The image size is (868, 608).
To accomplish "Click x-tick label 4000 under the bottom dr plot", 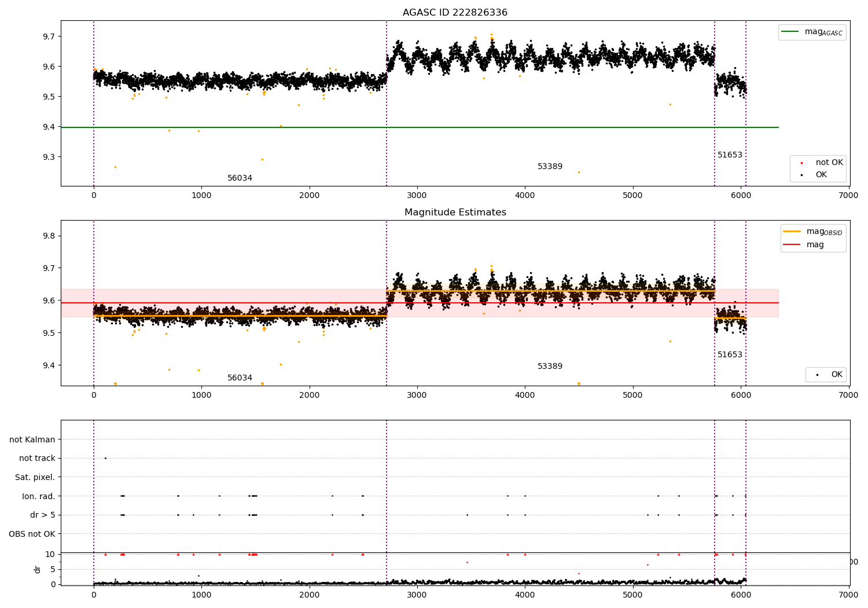I will pos(525,595).
